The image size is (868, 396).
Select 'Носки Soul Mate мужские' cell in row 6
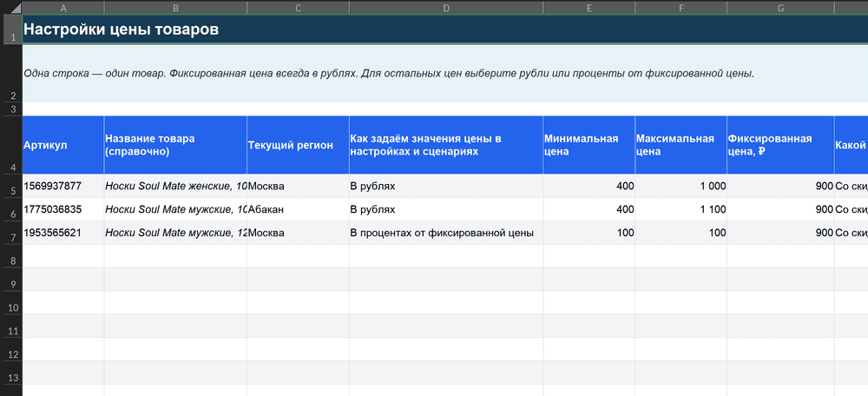click(175, 209)
